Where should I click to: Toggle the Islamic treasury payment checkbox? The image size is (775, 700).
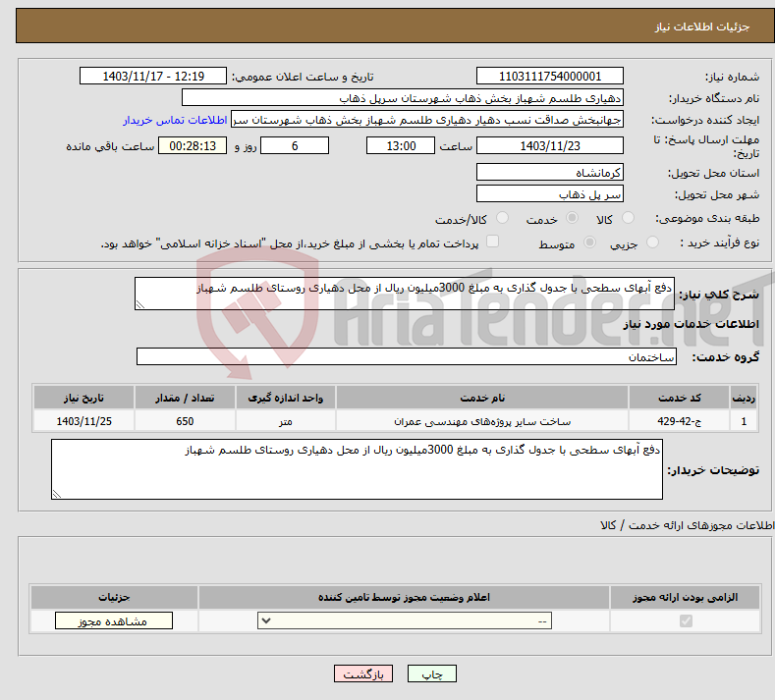pos(493,242)
